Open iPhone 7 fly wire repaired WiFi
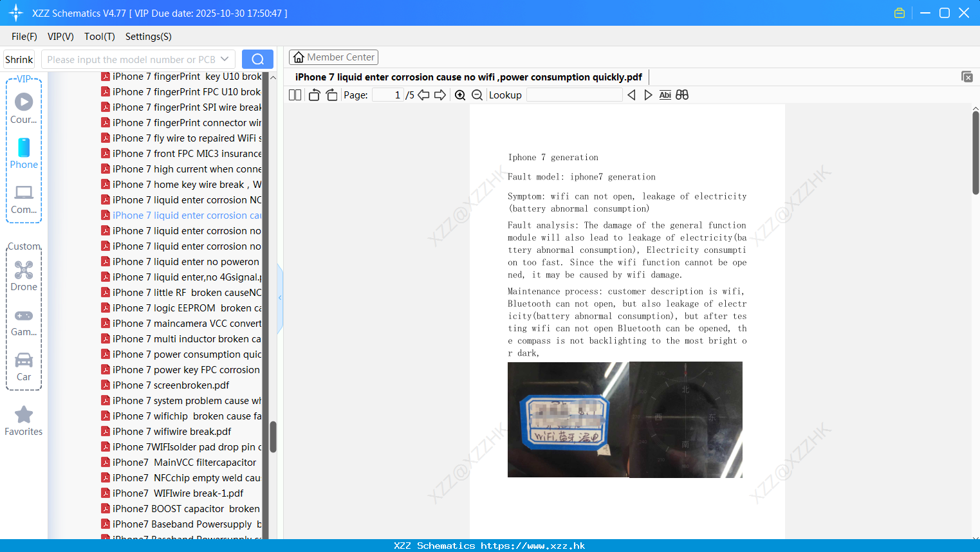980x552 pixels. (x=181, y=138)
